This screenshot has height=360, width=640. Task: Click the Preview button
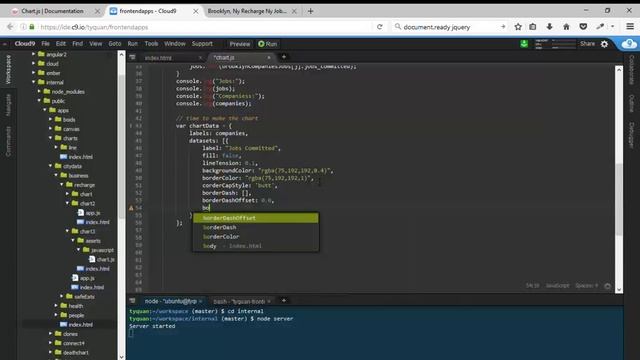[240, 44]
